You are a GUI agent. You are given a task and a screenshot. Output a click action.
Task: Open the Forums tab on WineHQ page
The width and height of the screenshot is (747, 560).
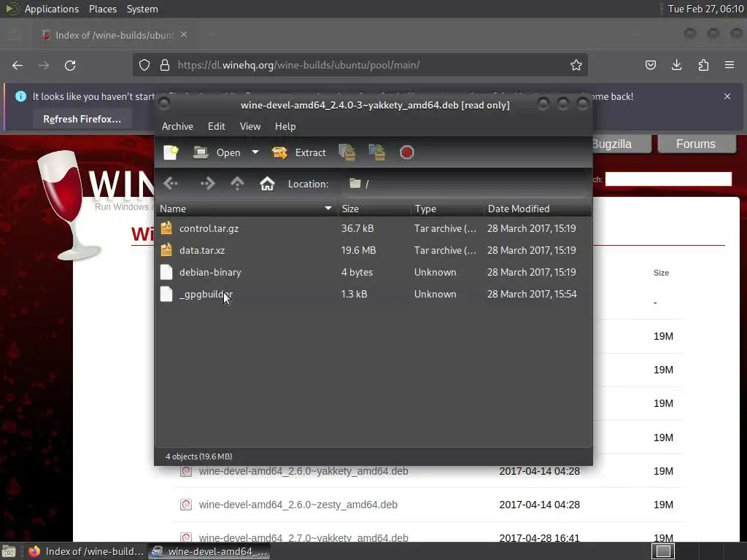point(696,144)
